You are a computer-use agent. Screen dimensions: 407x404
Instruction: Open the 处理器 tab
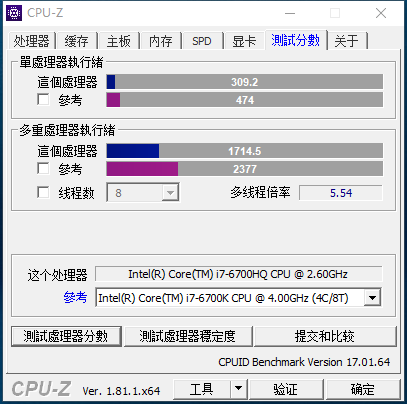[31, 41]
